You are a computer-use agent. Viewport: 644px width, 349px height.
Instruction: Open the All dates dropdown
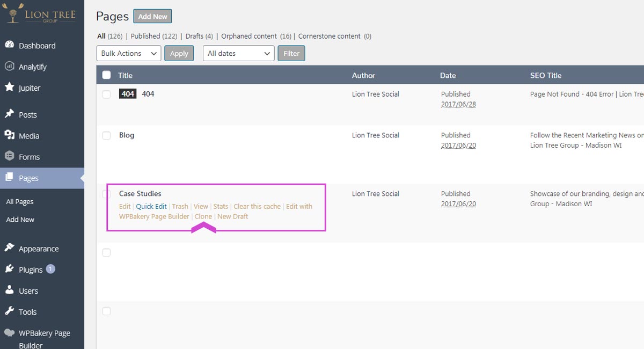click(239, 53)
